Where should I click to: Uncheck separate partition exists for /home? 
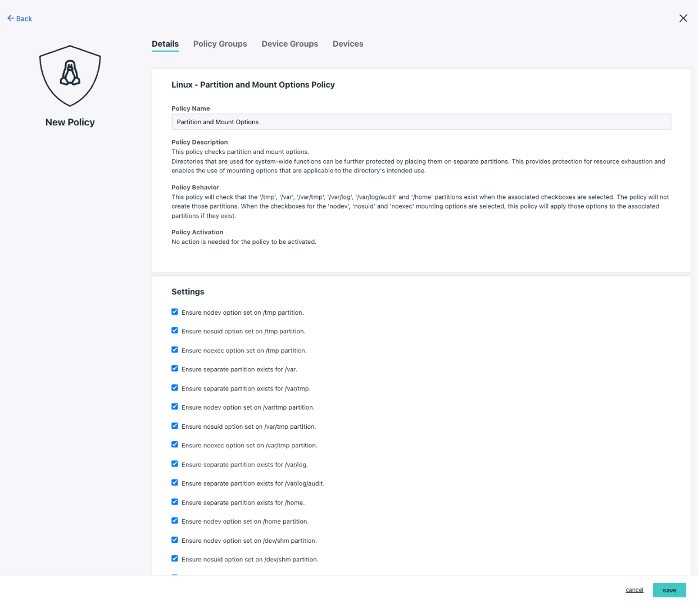[175, 502]
